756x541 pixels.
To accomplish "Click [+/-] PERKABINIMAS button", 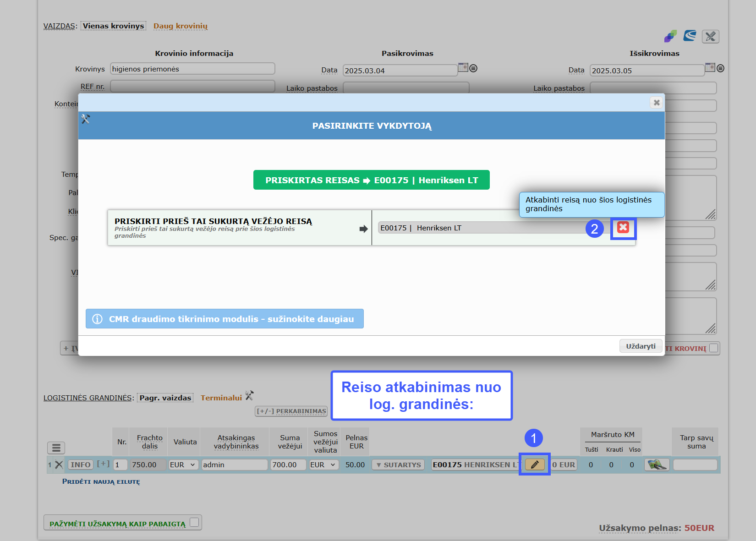I will click(291, 411).
